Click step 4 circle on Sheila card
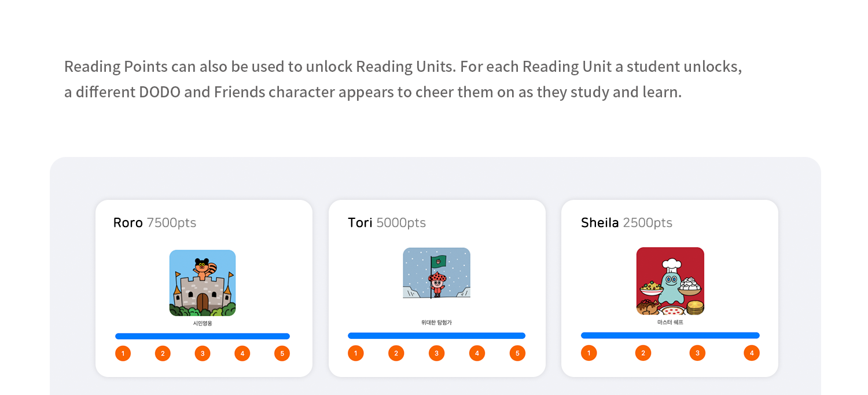This screenshot has height=395, width=868. (752, 353)
